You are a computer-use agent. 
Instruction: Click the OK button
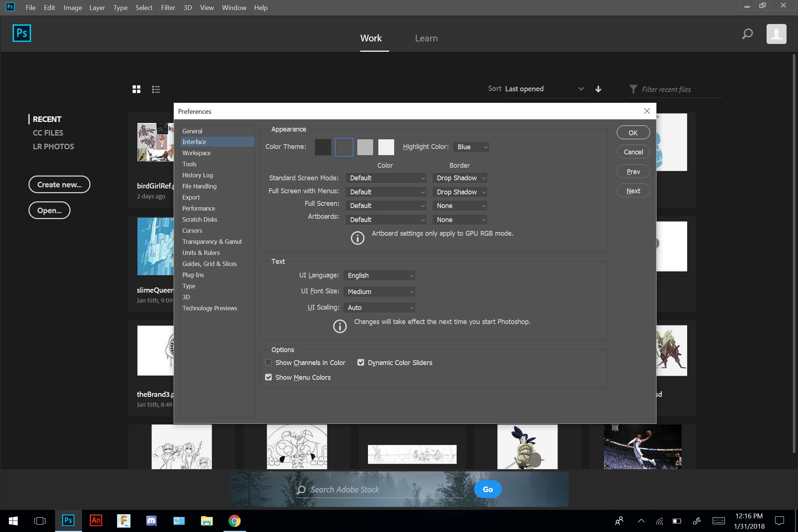click(633, 133)
